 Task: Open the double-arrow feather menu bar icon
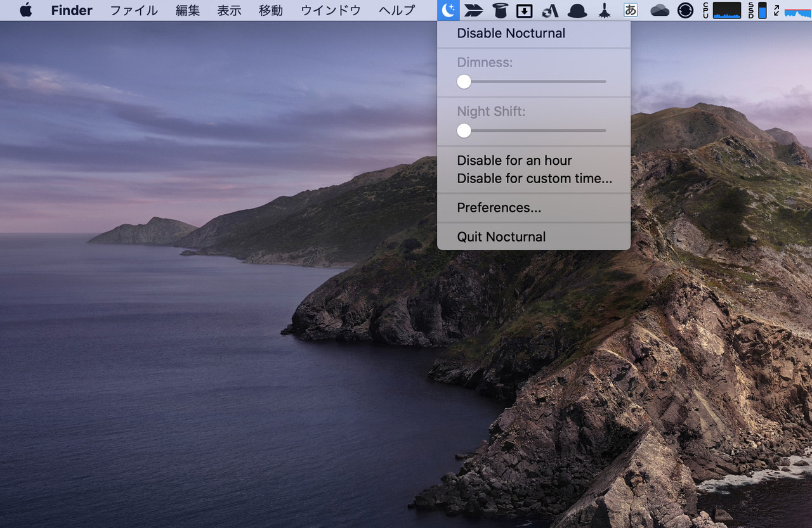click(473, 10)
